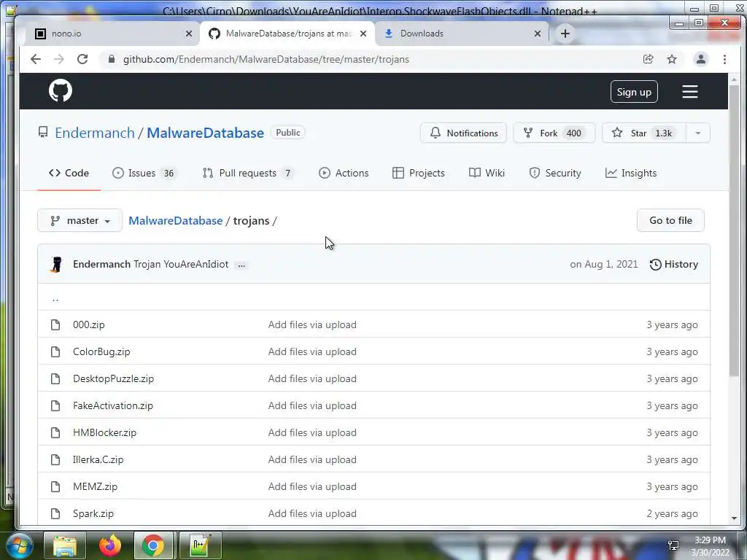View site info via padlock icon

(x=112, y=59)
